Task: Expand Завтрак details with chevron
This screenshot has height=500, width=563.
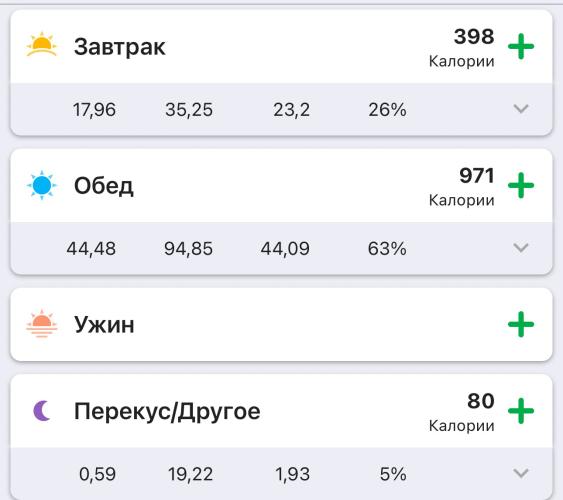Action: (521, 108)
